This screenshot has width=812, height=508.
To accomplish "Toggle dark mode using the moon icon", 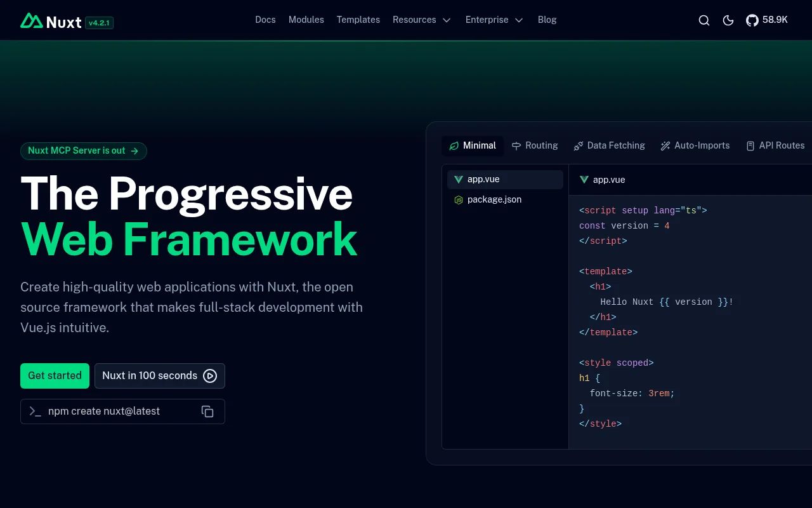I will pyautogui.click(x=728, y=20).
